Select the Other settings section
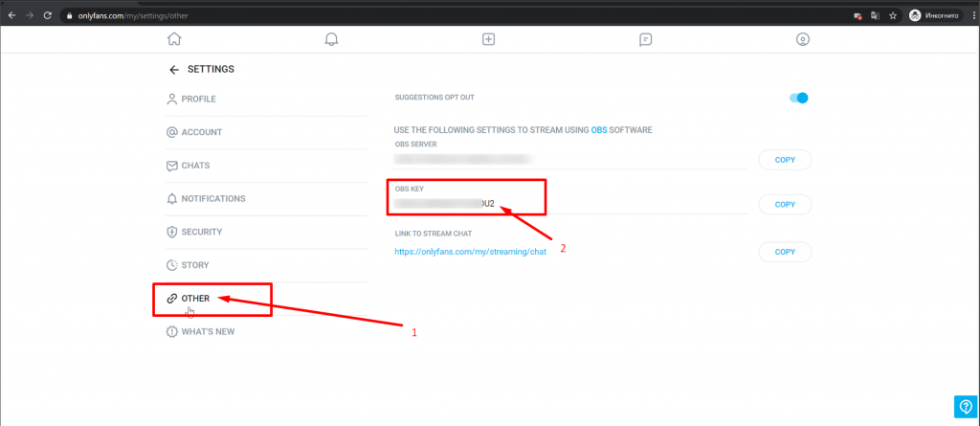The image size is (980, 426). click(x=266, y=299)
